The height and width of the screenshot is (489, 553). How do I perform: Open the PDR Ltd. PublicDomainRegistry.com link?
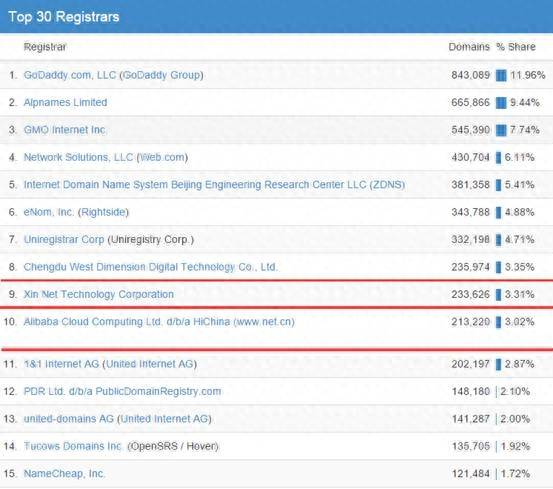[122, 391]
